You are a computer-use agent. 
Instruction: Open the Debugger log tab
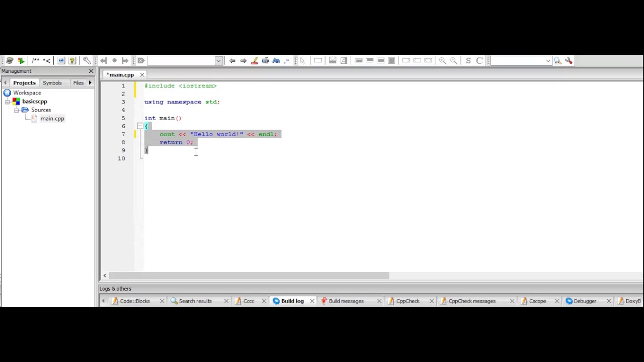point(585,301)
